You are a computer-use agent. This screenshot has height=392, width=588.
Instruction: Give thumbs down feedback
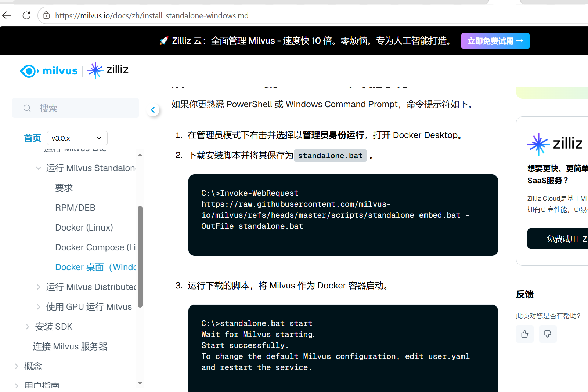548,334
